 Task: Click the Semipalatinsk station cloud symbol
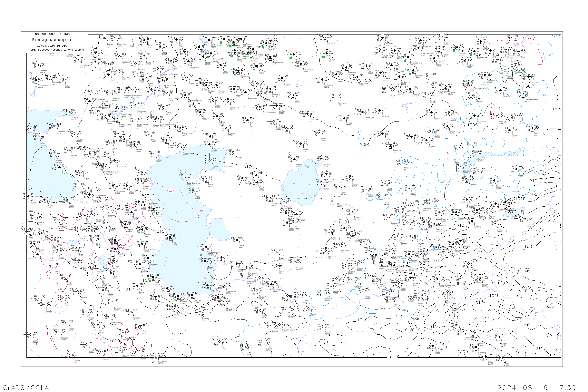[x=523, y=94]
